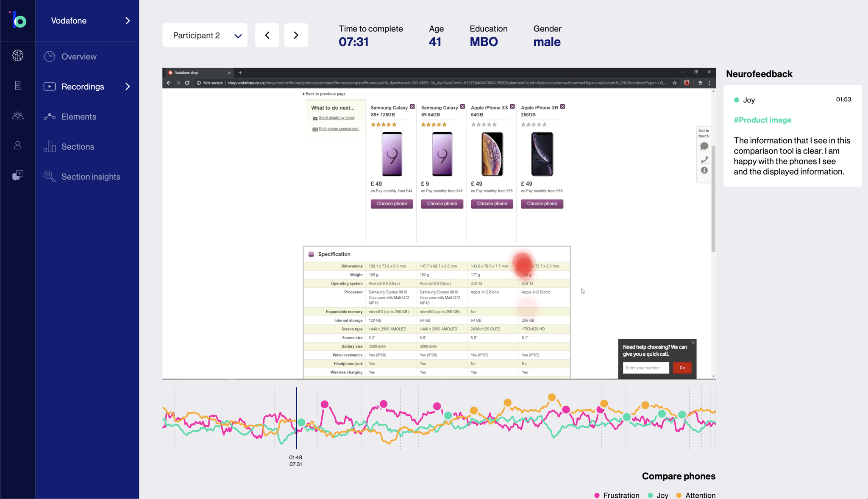Click bookmark star in recorded browser
Image resolution: width=868 pixels, height=499 pixels.
point(675,83)
